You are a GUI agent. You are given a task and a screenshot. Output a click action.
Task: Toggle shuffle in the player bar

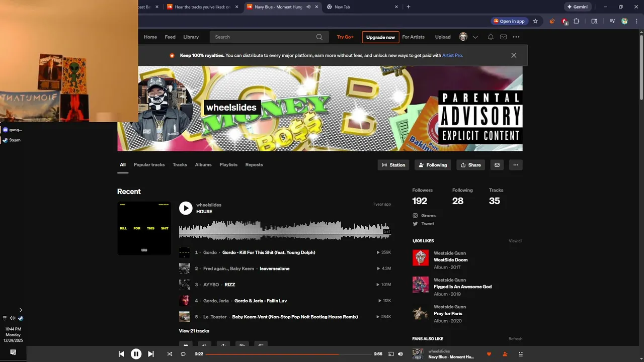coord(170,354)
